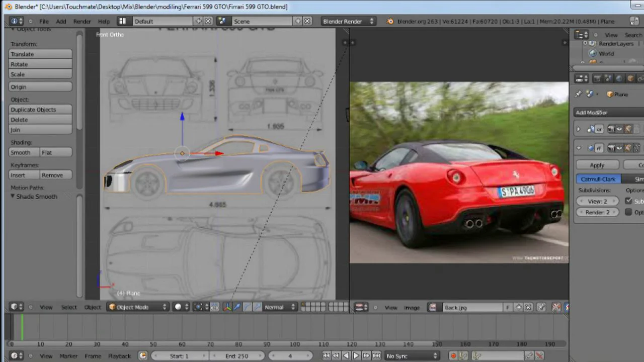Toggle the unchecked Optimal Display checkbox
The image size is (644, 362).
pos(628,212)
